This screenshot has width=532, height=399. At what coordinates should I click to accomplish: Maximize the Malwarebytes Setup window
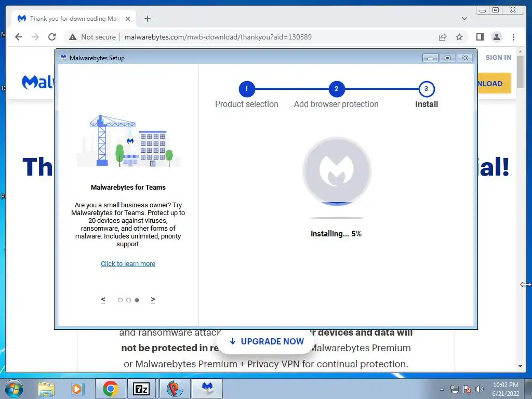pos(447,58)
